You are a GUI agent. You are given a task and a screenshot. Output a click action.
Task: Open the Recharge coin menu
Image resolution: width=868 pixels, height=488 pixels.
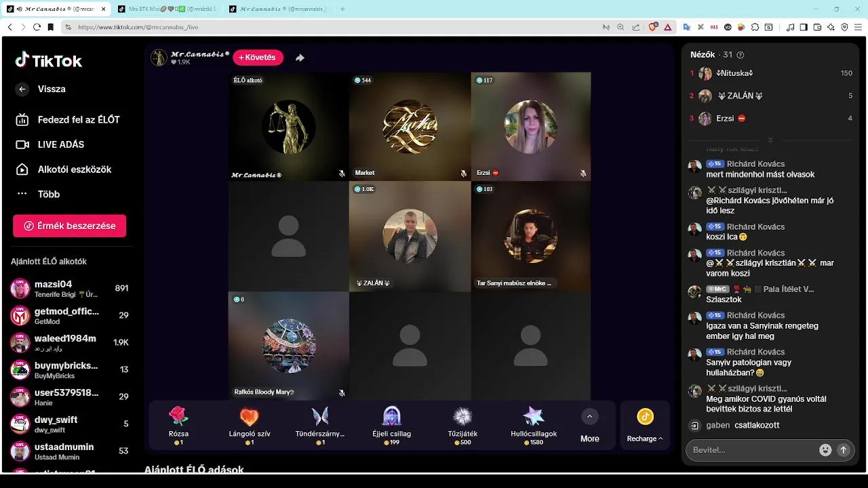click(645, 425)
